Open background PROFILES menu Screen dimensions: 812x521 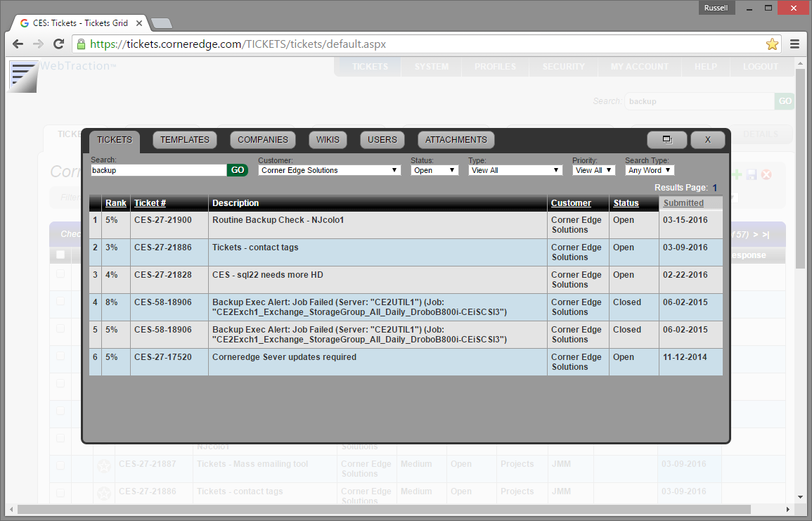(495, 66)
